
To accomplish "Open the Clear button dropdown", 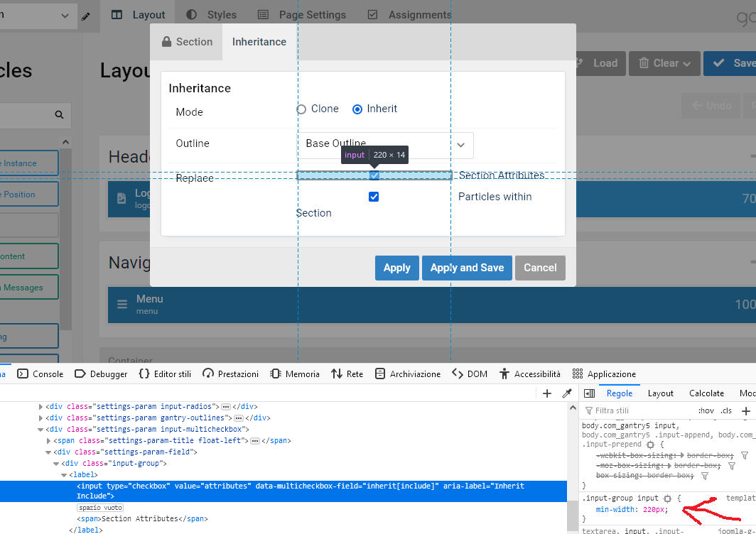I will (664, 63).
